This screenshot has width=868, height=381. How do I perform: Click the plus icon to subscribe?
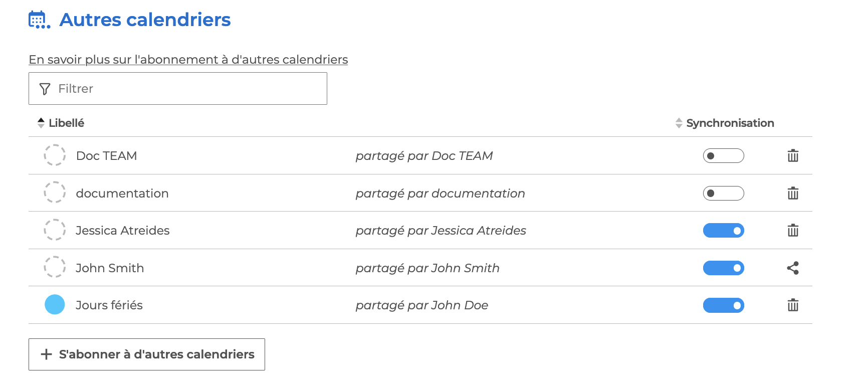click(46, 354)
